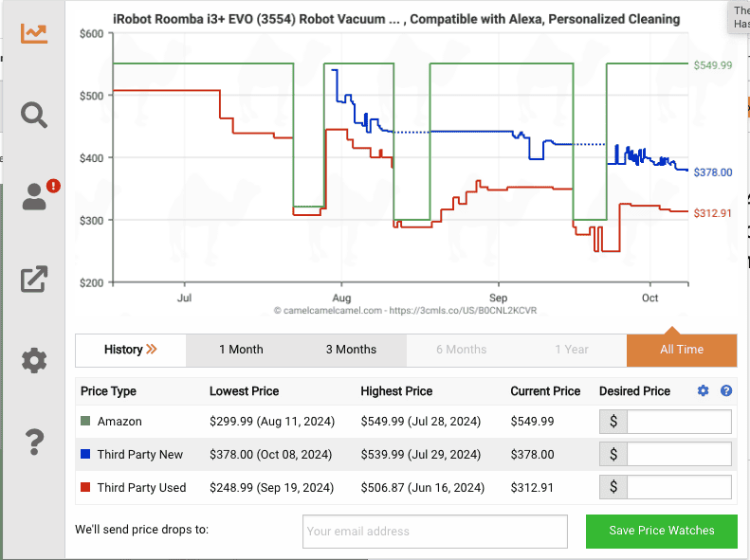Click the email address input field

[434, 532]
